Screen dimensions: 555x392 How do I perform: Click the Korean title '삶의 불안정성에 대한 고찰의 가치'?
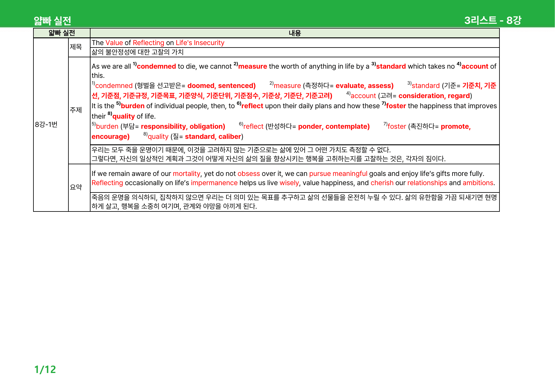[137, 52]
